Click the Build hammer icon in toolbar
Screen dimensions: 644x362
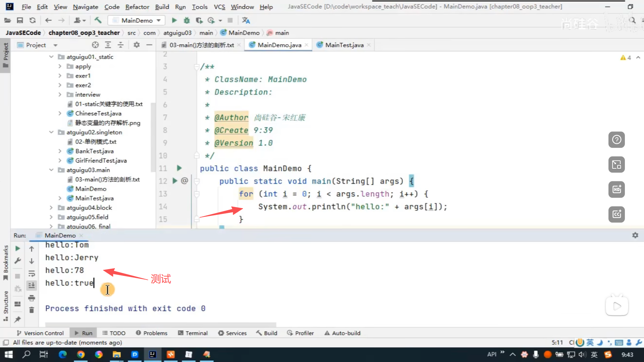[x=98, y=20]
